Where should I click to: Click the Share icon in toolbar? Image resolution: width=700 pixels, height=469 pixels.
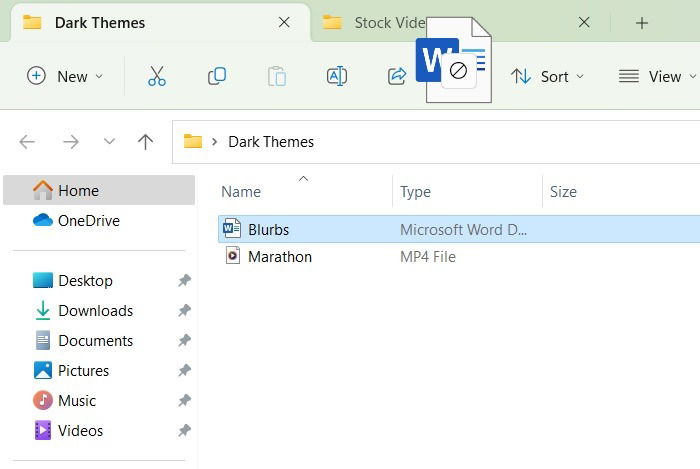pyautogui.click(x=397, y=76)
